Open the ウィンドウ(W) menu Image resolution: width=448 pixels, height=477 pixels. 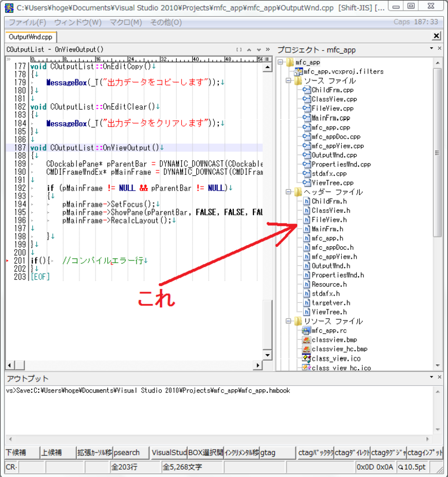click(x=78, y=22)
